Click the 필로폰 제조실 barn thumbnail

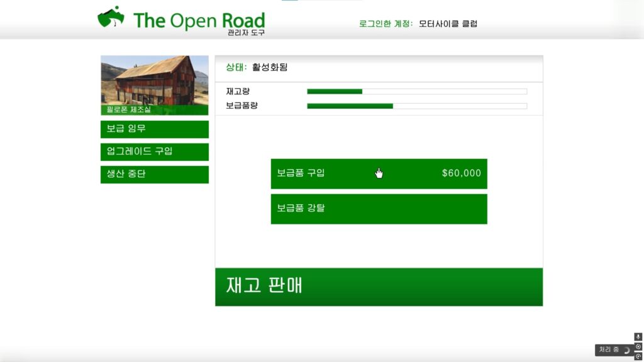(x=154, y=82)
